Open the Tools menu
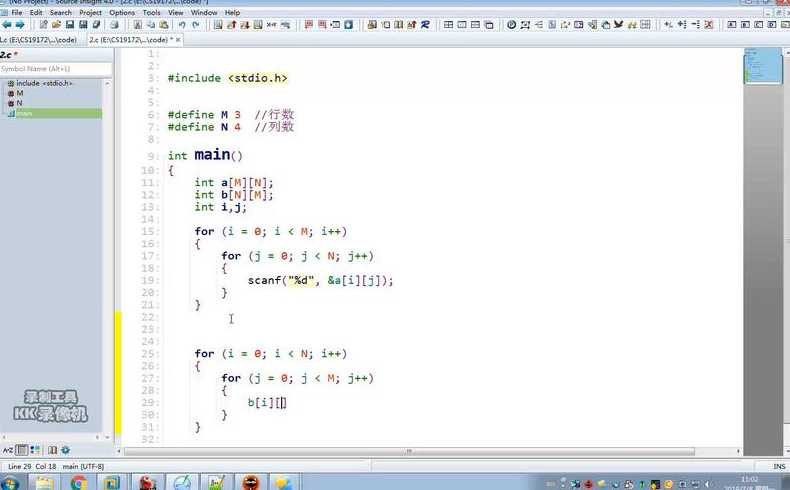 pos(151,12)
